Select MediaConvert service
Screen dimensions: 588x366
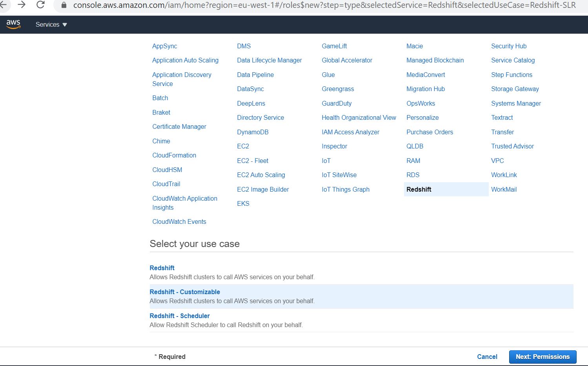(x=426, y=75)
